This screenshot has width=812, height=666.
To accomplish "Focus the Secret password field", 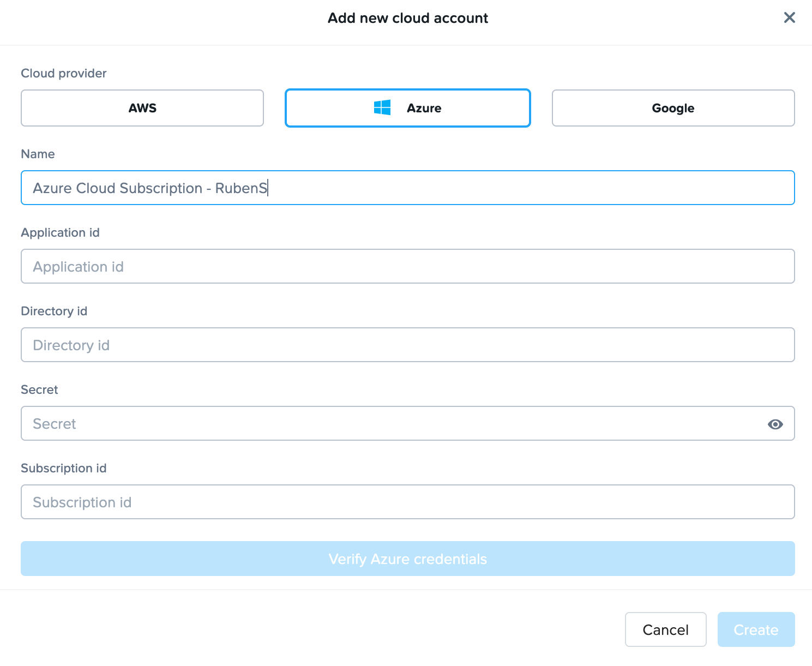I will 393,424.
